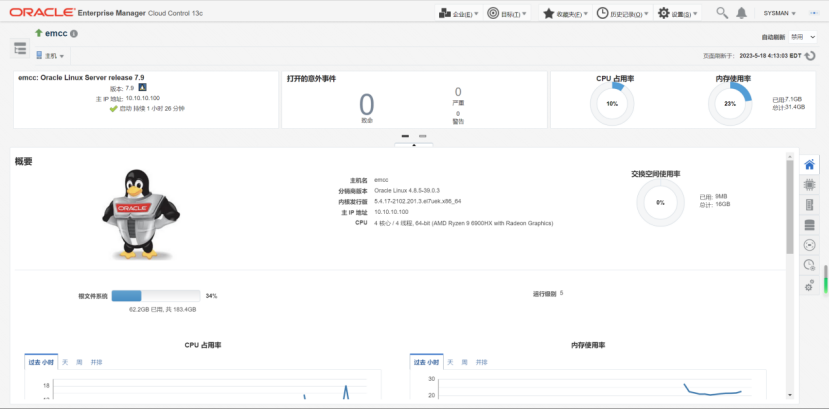Image resolution: width=830 pixels, height=409 pixels.
Task: Click the summary panel scrollbar thumb
Action: coord(790,206)
